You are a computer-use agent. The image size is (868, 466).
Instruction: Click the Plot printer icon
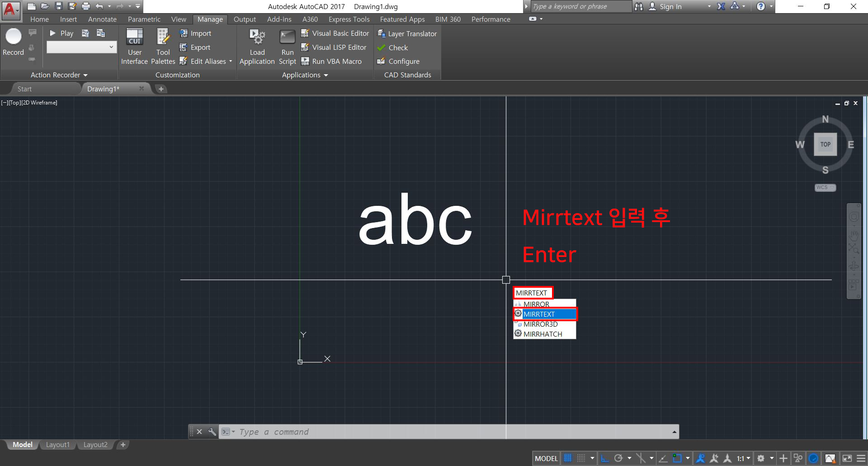tap(86, 6)
